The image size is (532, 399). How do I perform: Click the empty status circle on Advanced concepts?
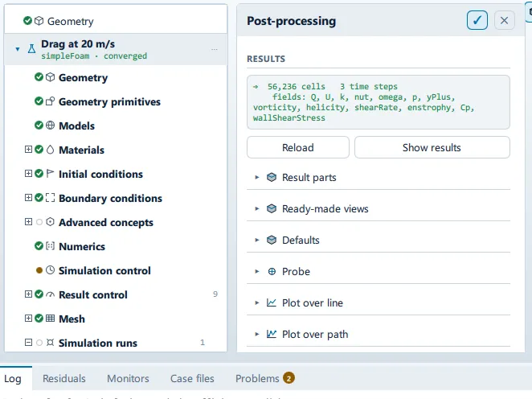[39, 222]
